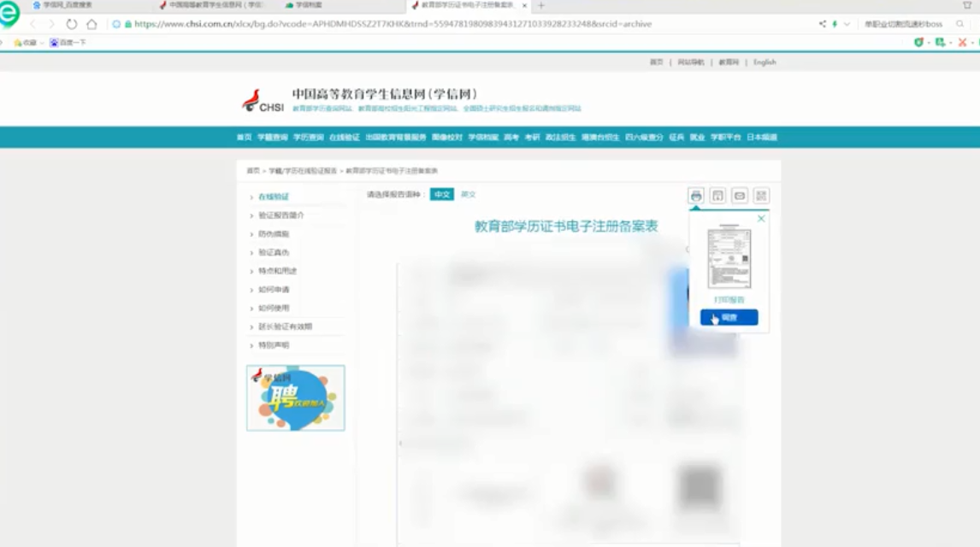Open 考研 in navigation bar
This screenshot has height=547, width=980.
(x=532, y=138)
